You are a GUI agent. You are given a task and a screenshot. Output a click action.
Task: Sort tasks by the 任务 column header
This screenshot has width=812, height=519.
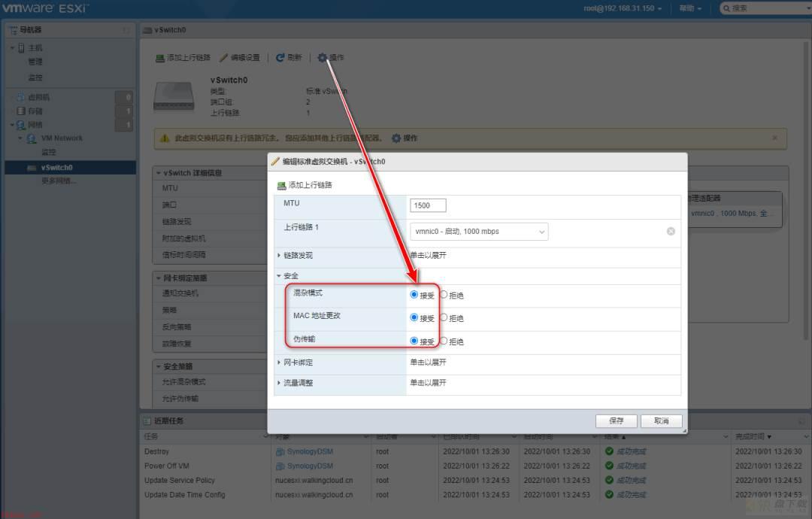150,437
